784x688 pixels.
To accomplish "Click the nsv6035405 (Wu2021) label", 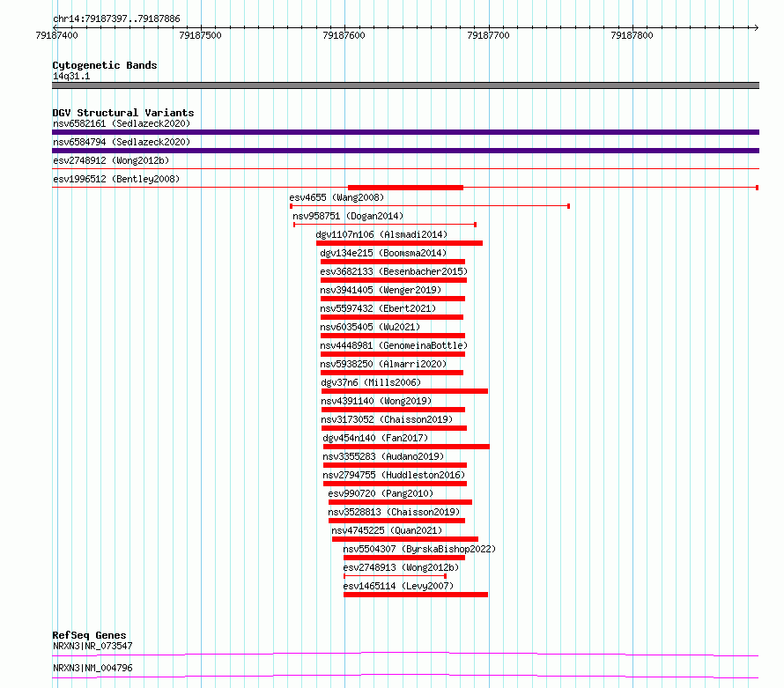I will tap(370, 327).
